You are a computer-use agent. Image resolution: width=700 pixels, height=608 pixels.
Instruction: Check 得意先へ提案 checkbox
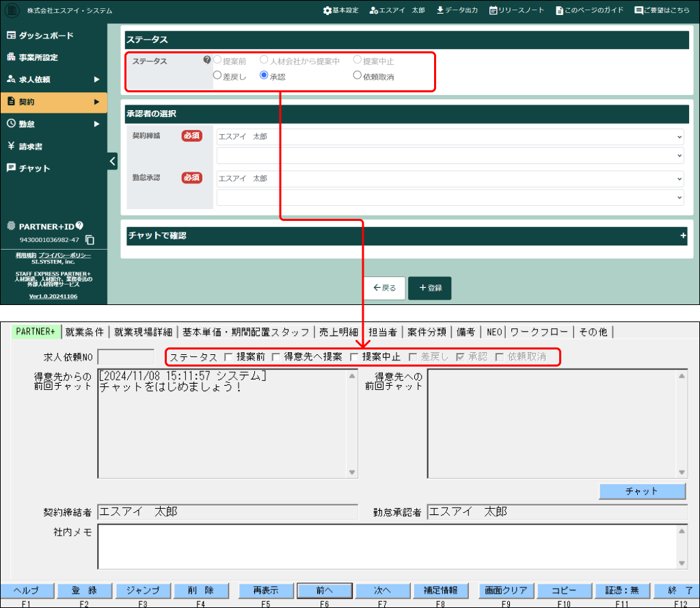(x=276, y=357)
